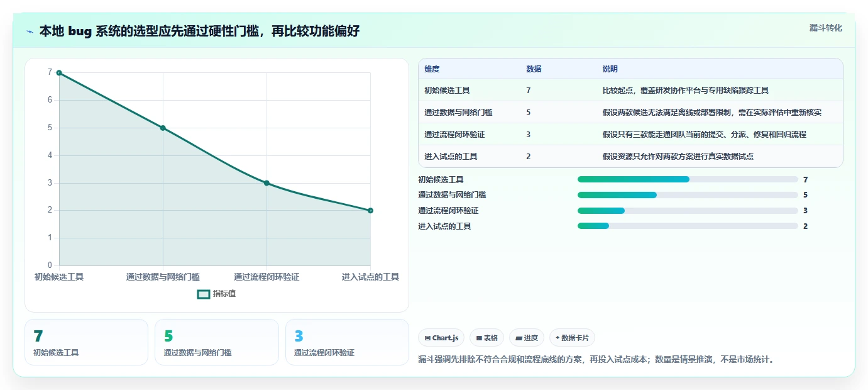This screenshot has width=868, height=390.
Task: Click table description starting 假设资源只允许
Action: tap(678, 157)
